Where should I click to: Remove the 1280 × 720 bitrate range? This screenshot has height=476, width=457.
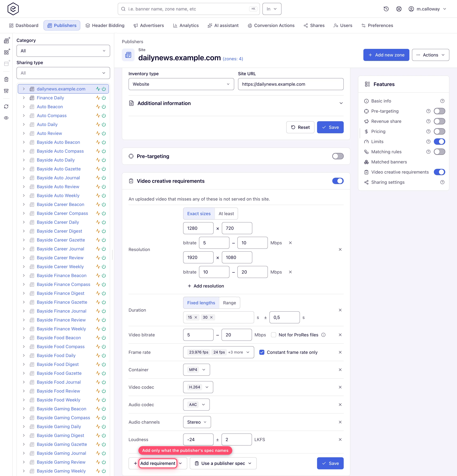tap(290, 243)
